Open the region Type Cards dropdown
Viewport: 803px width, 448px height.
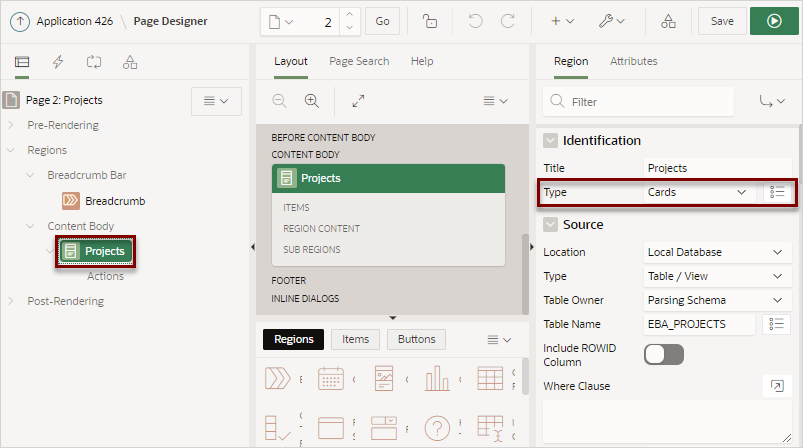pyautogui.click(x=699, y=192)
